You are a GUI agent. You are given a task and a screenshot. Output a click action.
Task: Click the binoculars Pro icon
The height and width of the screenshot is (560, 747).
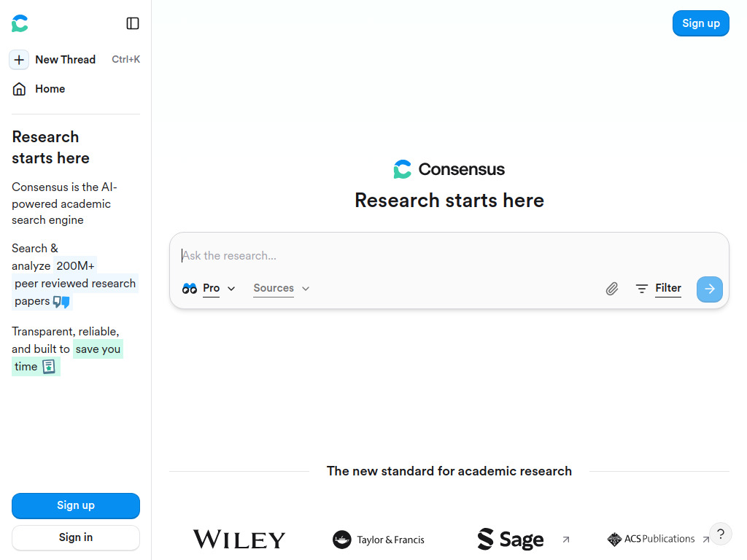point(190,289)
